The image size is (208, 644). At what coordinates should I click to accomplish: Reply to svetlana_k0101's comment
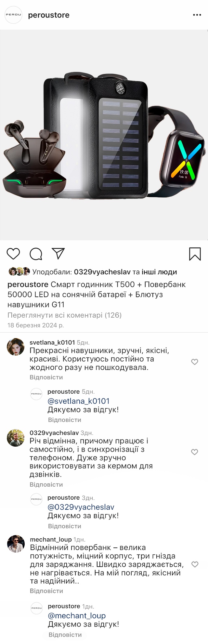[46, 377]
